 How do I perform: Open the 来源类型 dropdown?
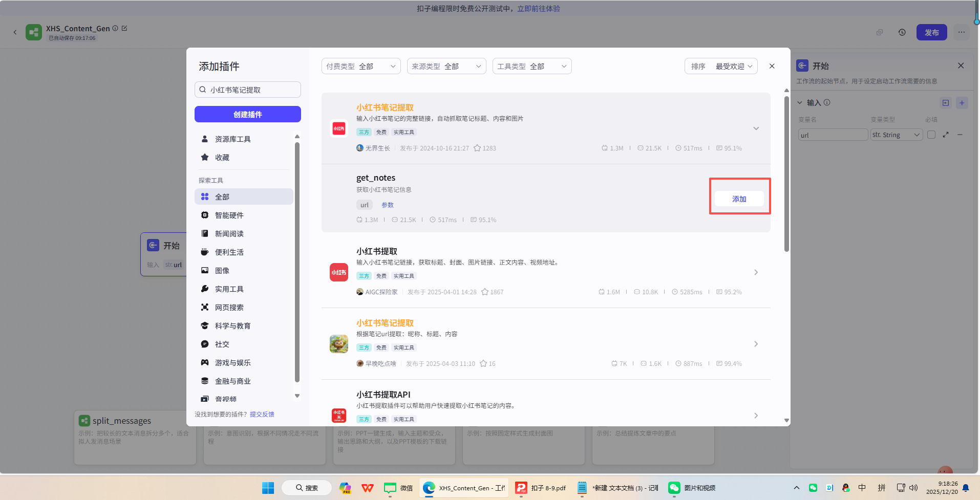coord(446,66)
